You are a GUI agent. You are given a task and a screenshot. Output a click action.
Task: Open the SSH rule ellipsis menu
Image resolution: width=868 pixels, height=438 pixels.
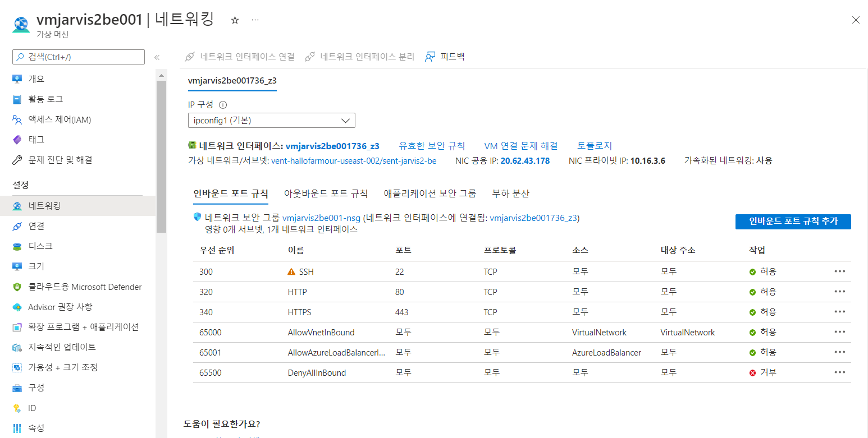(x=840, y=271)
